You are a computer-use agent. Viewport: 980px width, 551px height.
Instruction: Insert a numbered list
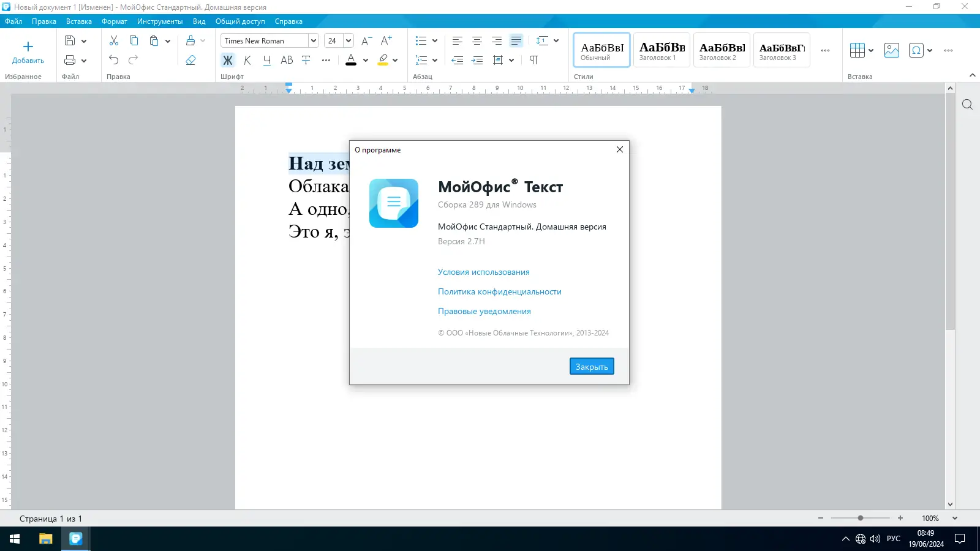pos(421,60)
